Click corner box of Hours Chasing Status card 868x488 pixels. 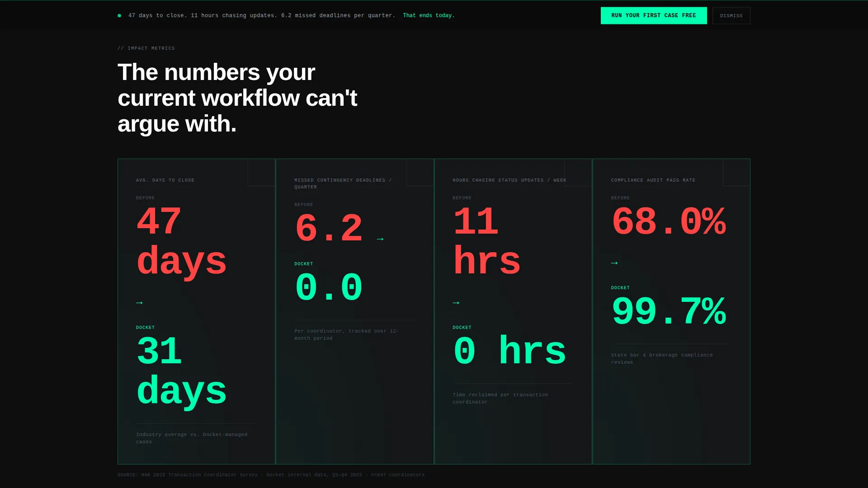(578, 173)
